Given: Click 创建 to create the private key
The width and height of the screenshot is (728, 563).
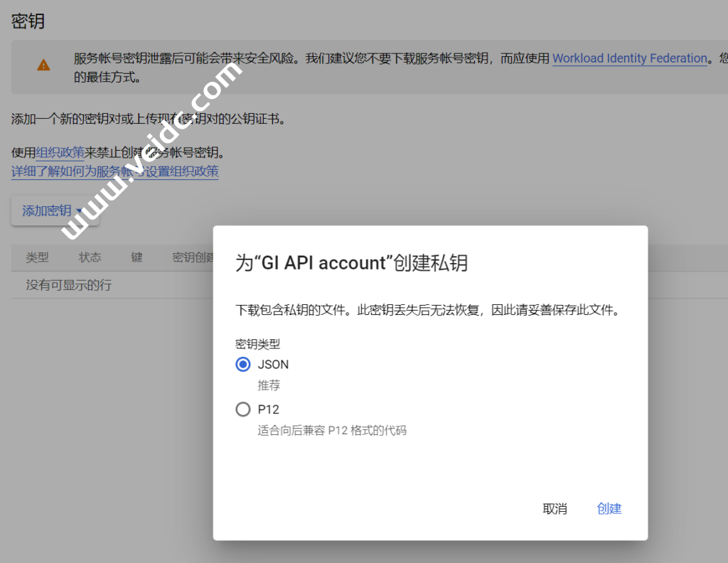Looking at the screenshot, I should (x=609, y=508).
